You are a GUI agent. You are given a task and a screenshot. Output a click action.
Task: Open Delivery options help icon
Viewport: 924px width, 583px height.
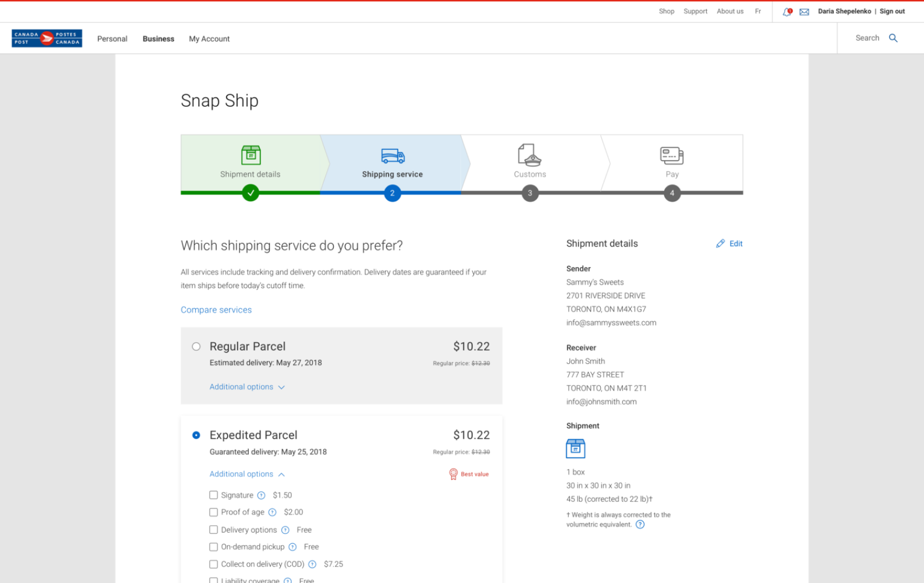285,530
